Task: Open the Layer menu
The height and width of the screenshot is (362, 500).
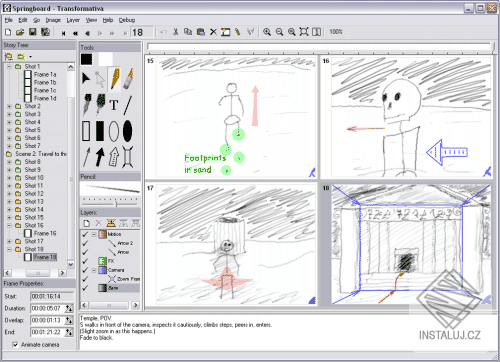Action: coord(73,20)
